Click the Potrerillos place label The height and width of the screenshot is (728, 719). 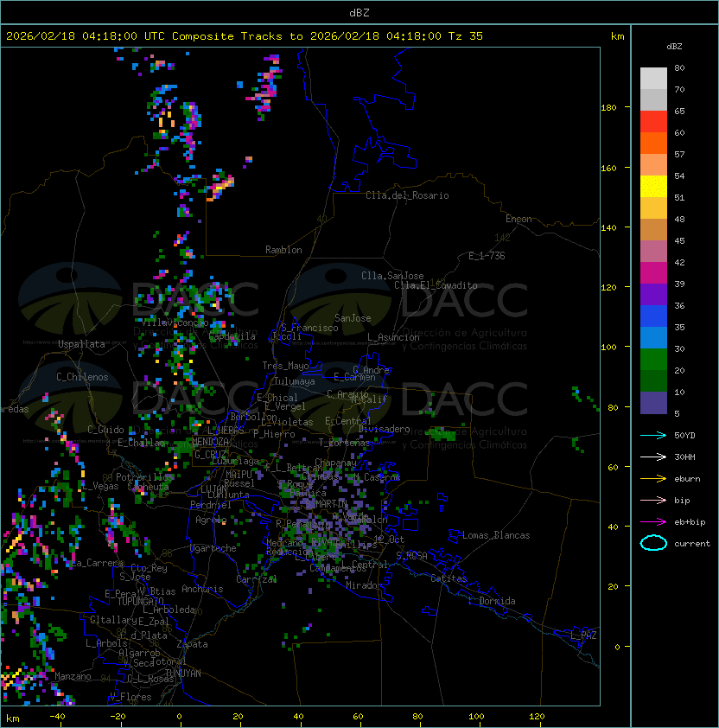144,477
